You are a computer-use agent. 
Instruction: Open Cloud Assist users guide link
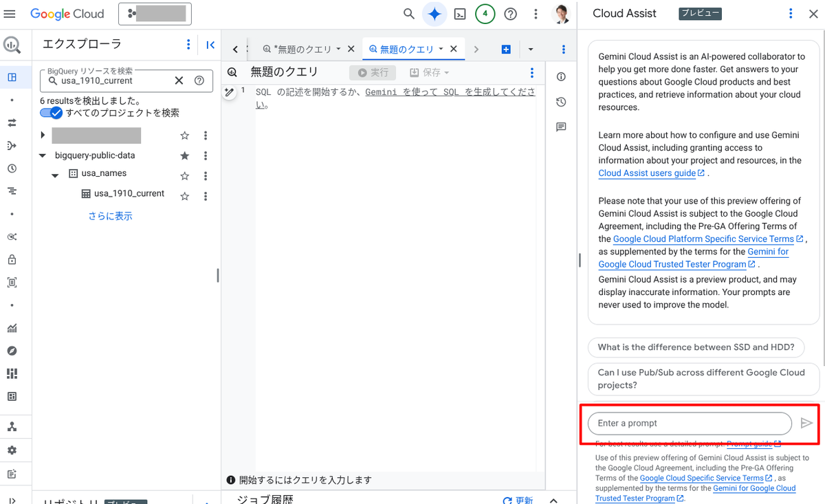click(651, 173)
